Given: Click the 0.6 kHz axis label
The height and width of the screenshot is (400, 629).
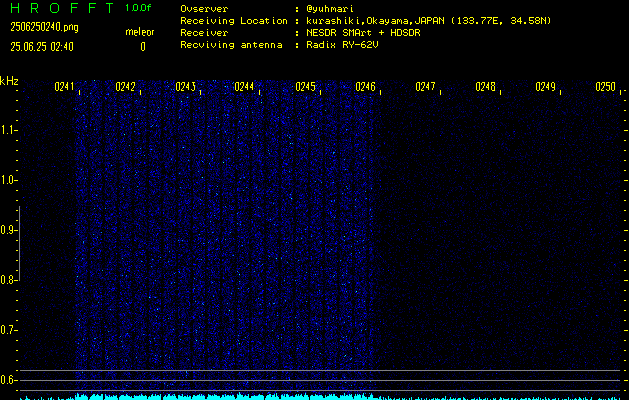Looking at the screenshot, I should click(7, 380).
